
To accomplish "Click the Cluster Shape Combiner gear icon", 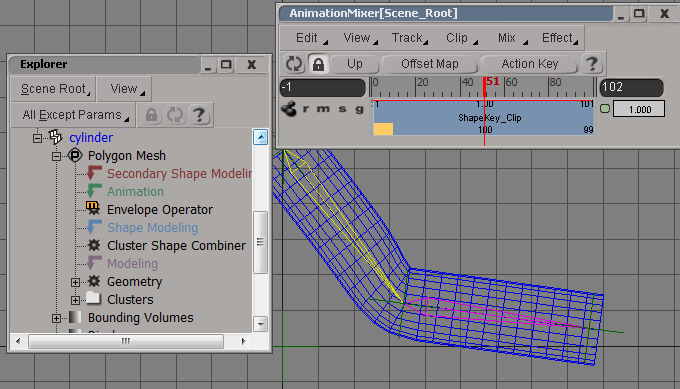I will [x=94, y=245].
